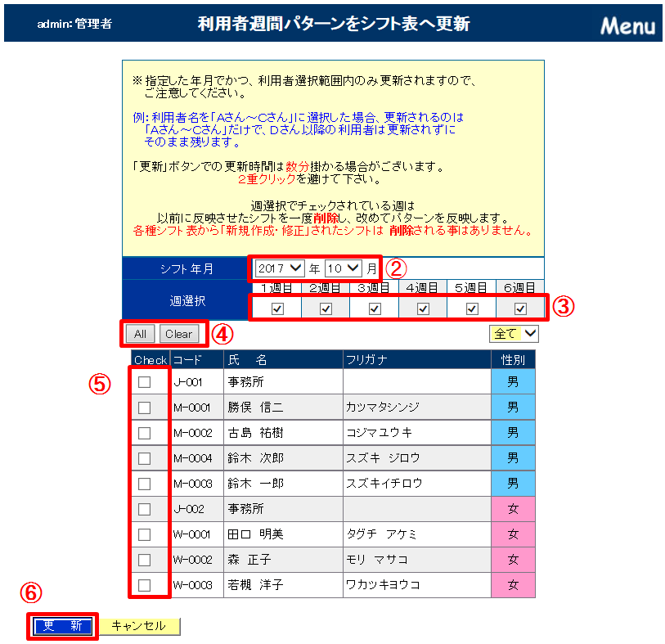Uncheck the 6週目 week checkbox
The height and width of the screenshot is (644, 665).
[520, 308]
